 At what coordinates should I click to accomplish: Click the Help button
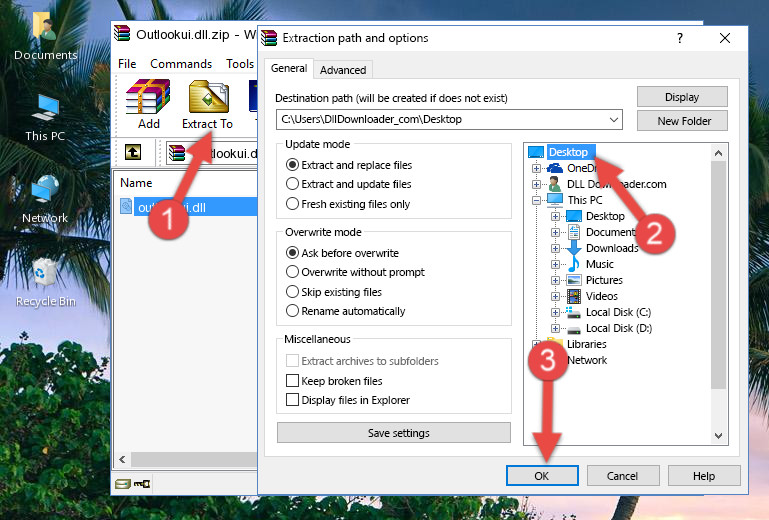[x=704, y=476]
